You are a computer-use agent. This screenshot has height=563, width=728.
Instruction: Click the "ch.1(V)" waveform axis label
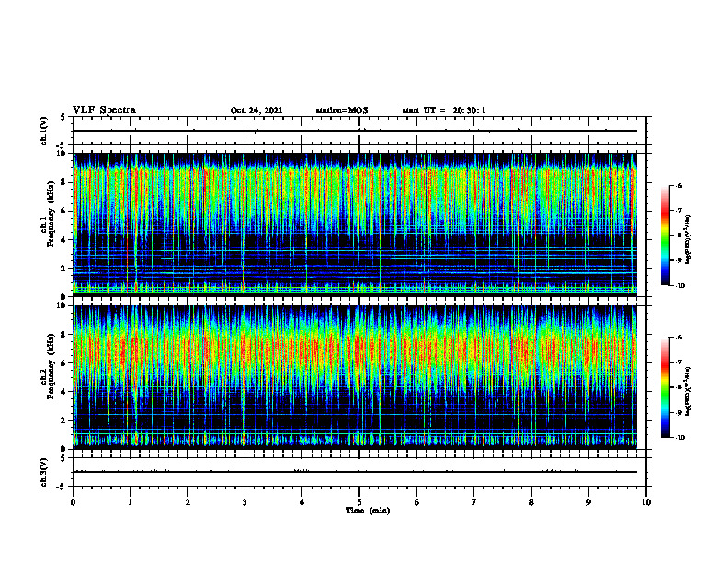click(43, 131)
